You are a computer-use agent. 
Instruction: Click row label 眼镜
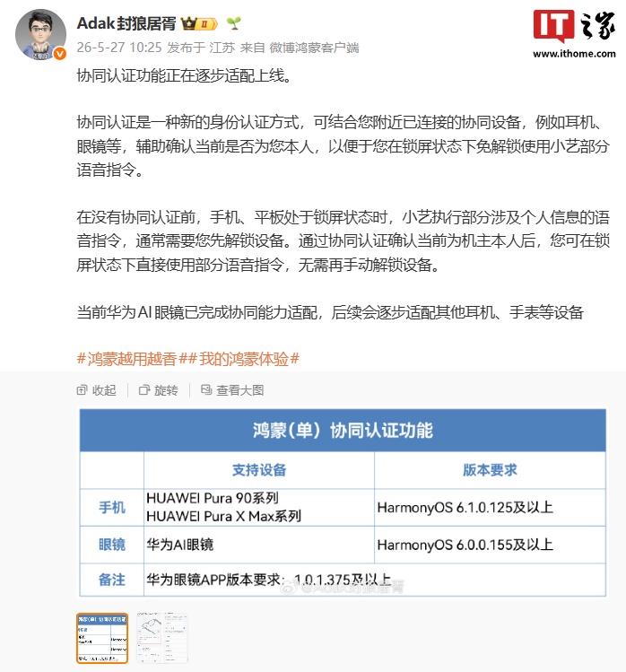(112, 545)
